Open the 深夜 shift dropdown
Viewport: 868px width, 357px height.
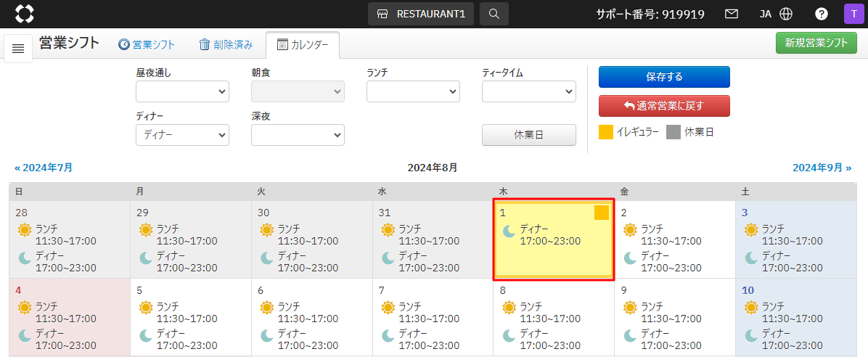pos(298,134)
